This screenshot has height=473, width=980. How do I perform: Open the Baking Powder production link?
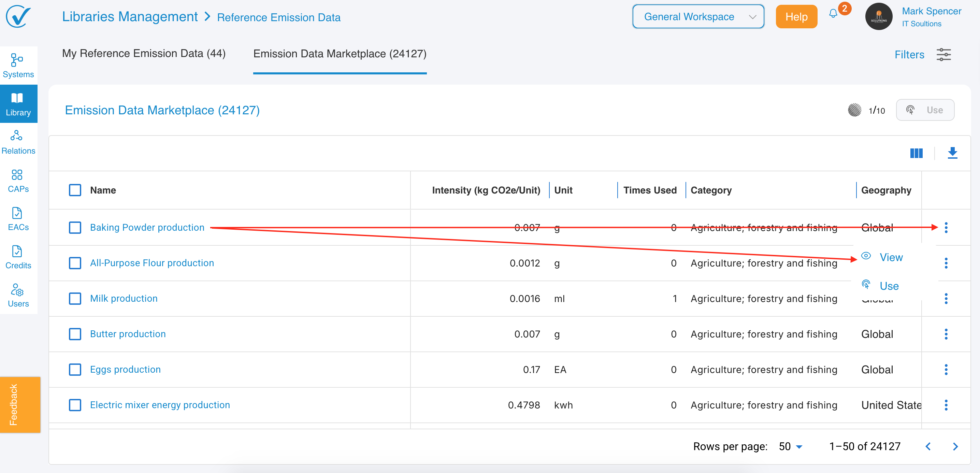(x=147, y=228)
